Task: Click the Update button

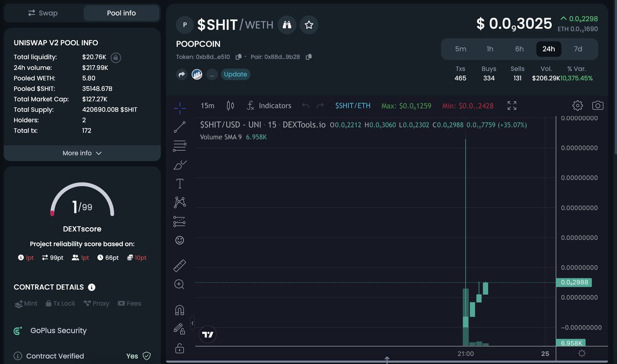Action: click(235, 75)
